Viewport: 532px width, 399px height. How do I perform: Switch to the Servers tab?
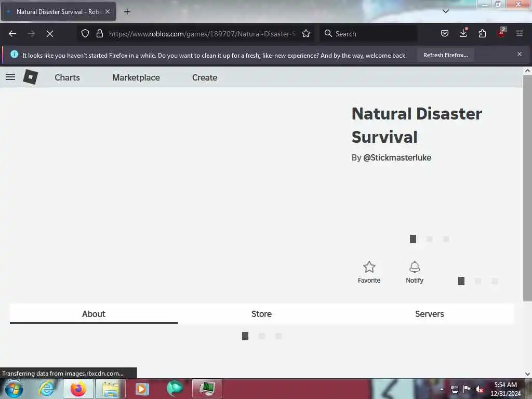pos(430,314)
